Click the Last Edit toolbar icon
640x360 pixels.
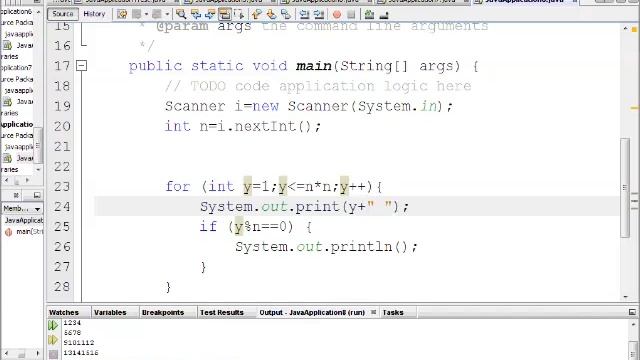pyautogui.click(x=122, y=14)
